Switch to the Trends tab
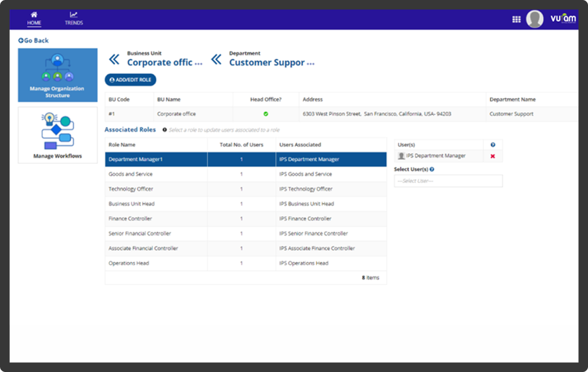This screenshot has height=372, width=588. click(73, 23)
